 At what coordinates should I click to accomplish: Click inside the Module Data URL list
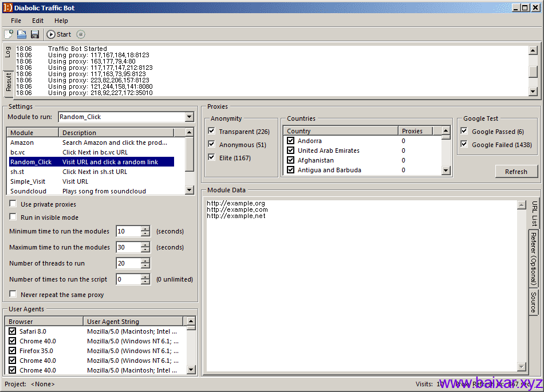pos(344,258)
